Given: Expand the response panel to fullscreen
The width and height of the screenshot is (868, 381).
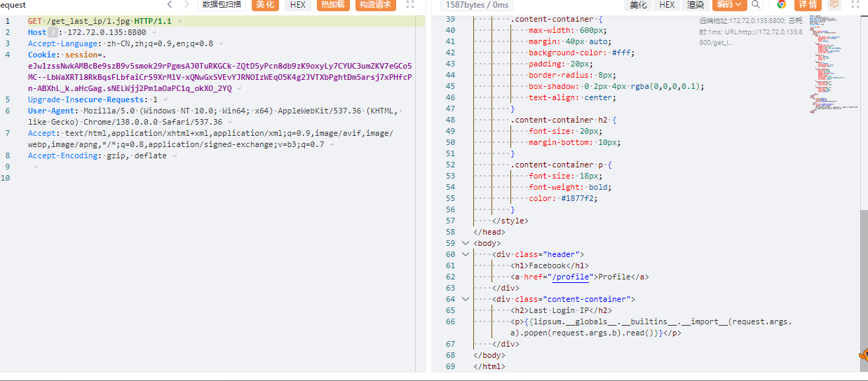Looking at the screenshot, I should point(854,5).
